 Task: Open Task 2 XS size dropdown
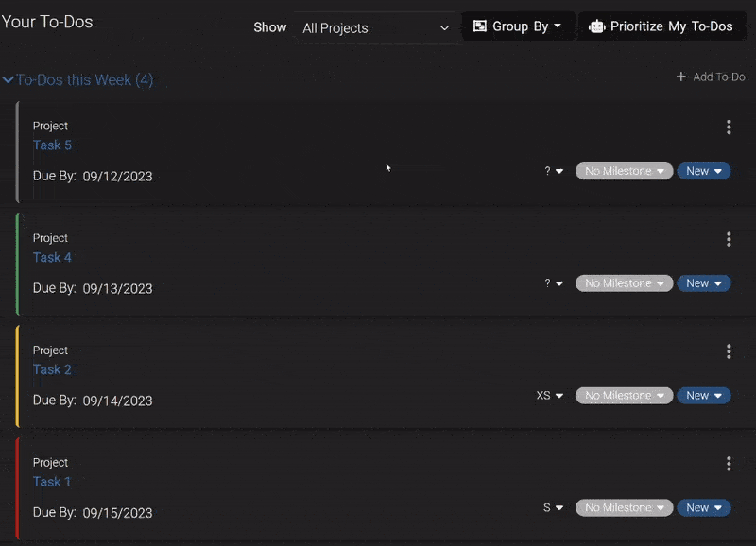(550, 396)
